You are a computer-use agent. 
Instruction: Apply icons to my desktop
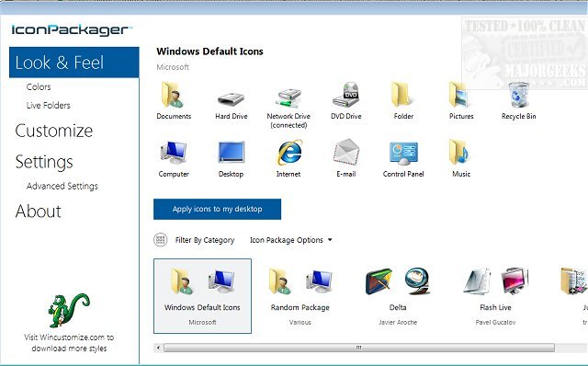217,209
